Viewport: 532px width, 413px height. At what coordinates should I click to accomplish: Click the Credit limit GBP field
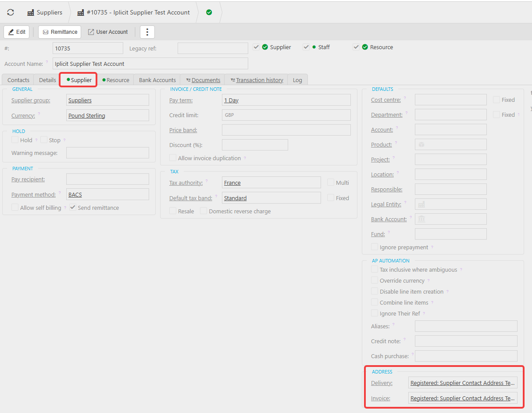tap(286, 115)
